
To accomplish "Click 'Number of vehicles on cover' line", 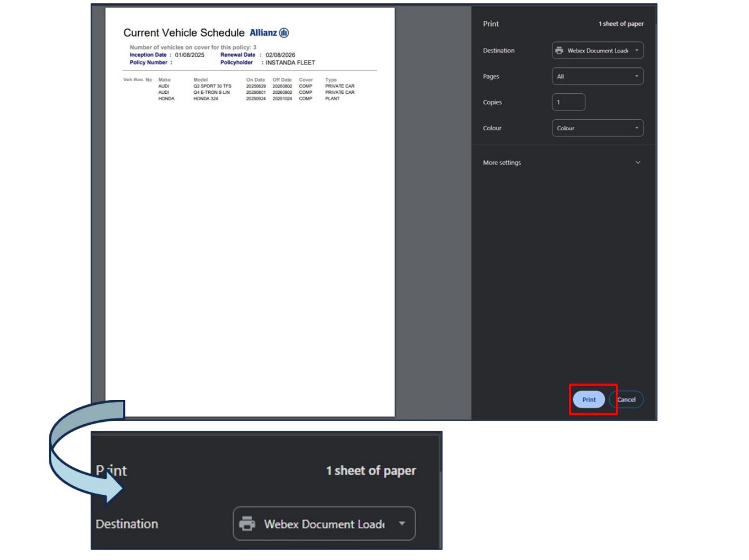I will 193,47.
